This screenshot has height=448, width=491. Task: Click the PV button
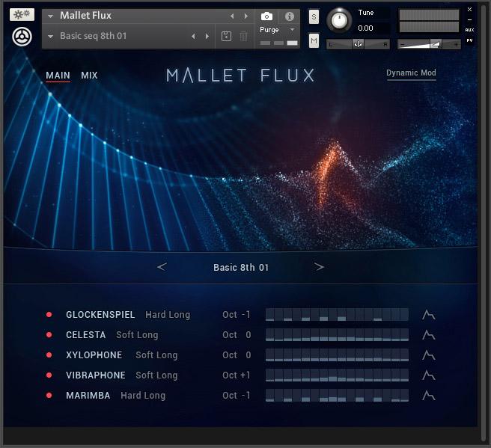tap(469, 40)
